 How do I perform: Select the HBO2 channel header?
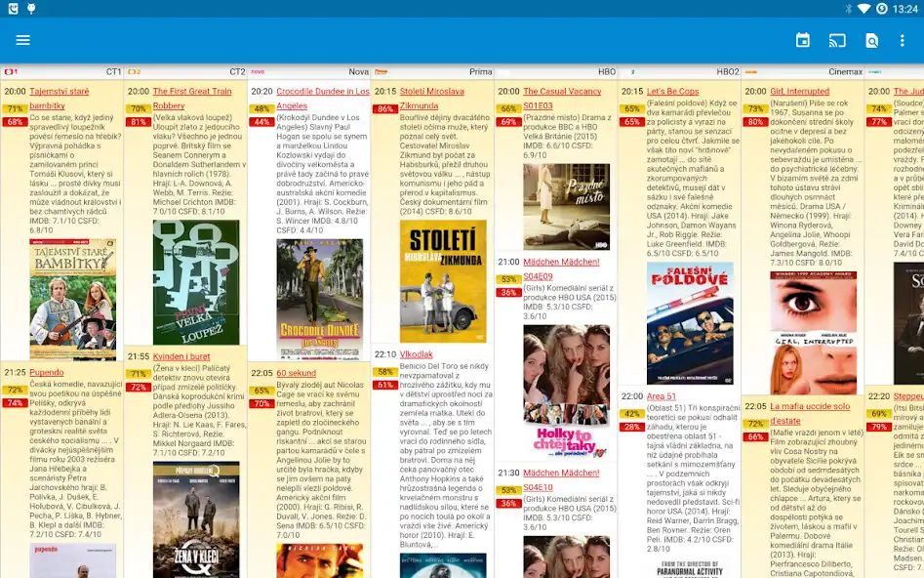coord(679,72)
